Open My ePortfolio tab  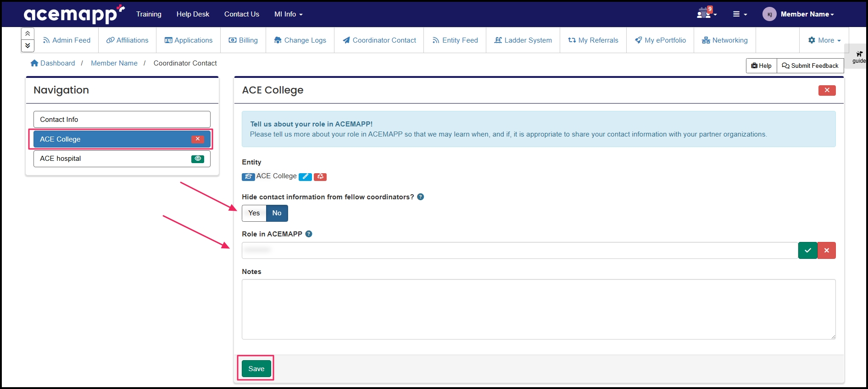(660, 40)
